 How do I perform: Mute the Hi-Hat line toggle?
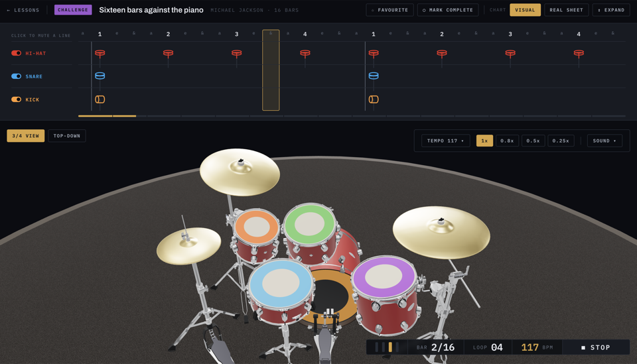click(16, 53)
